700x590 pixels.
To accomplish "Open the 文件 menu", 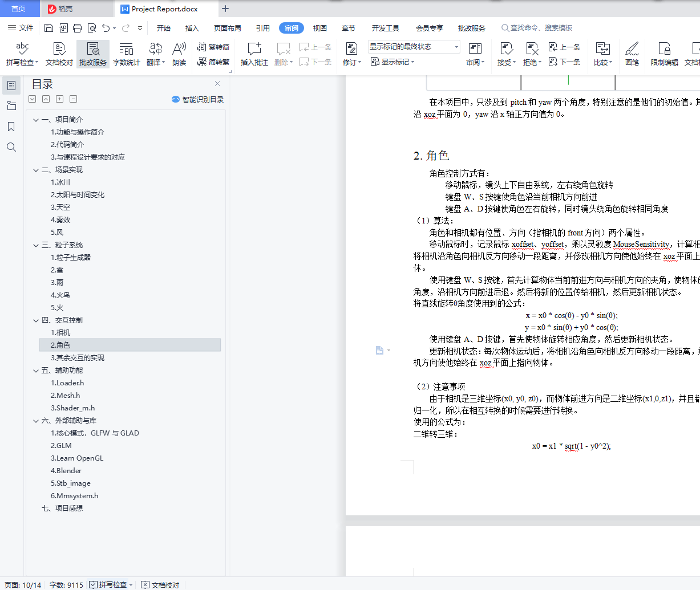I will pos(21,28).
